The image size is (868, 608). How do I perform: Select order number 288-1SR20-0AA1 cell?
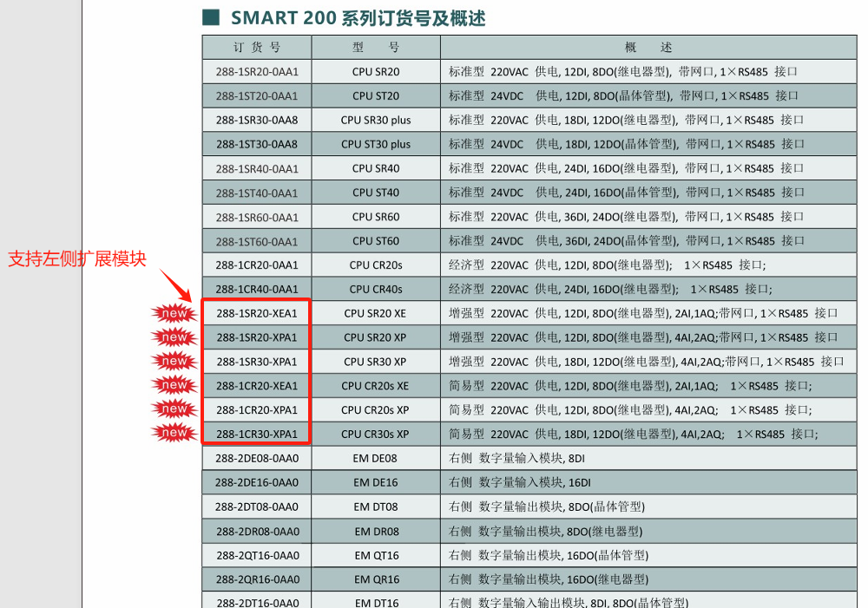(257, 72)
